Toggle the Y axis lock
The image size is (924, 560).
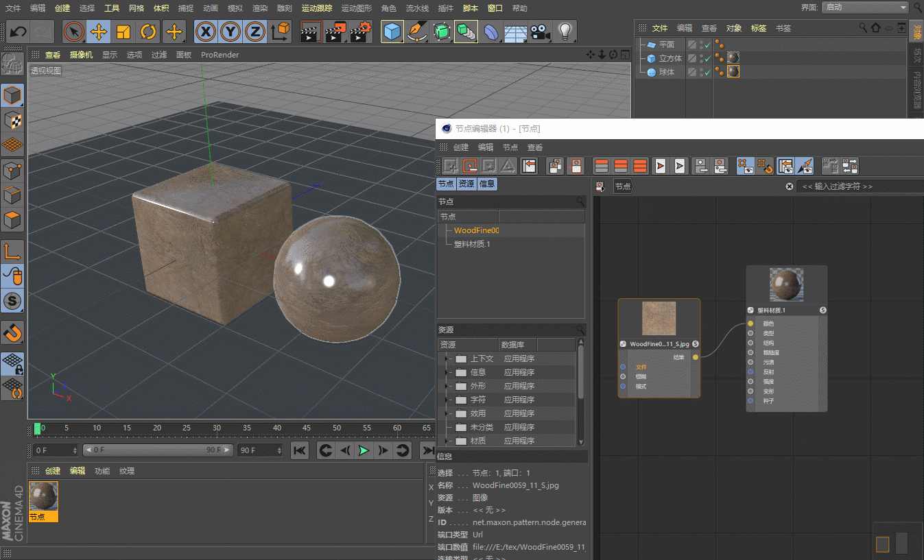coord(230,32)
